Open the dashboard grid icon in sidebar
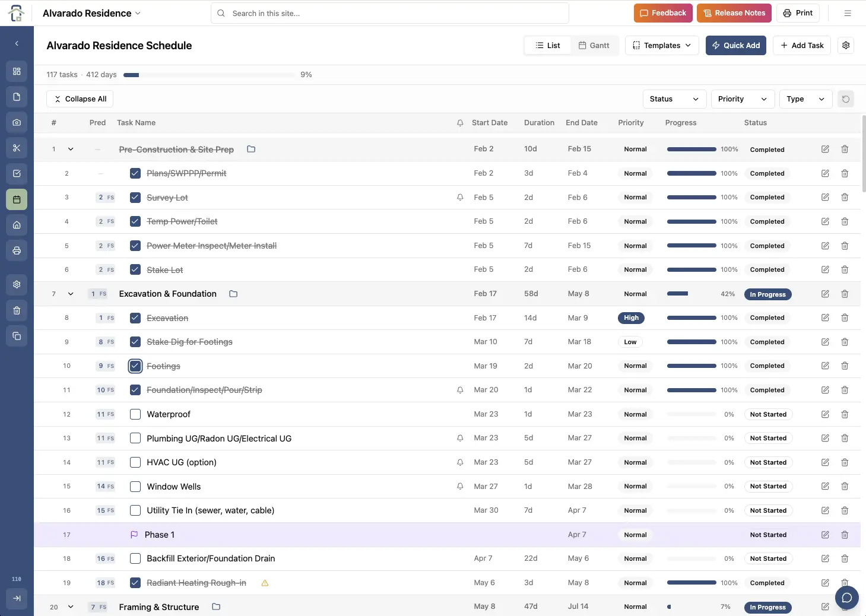Image resolution: width=866 pixels, height=616 pixels. coord(16,71)
